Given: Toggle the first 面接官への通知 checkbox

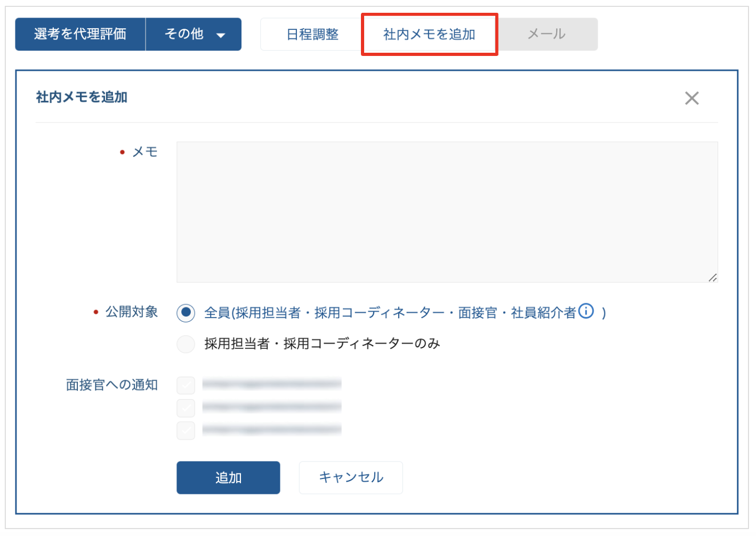Looking at the screenshot, I should [186, 385].
